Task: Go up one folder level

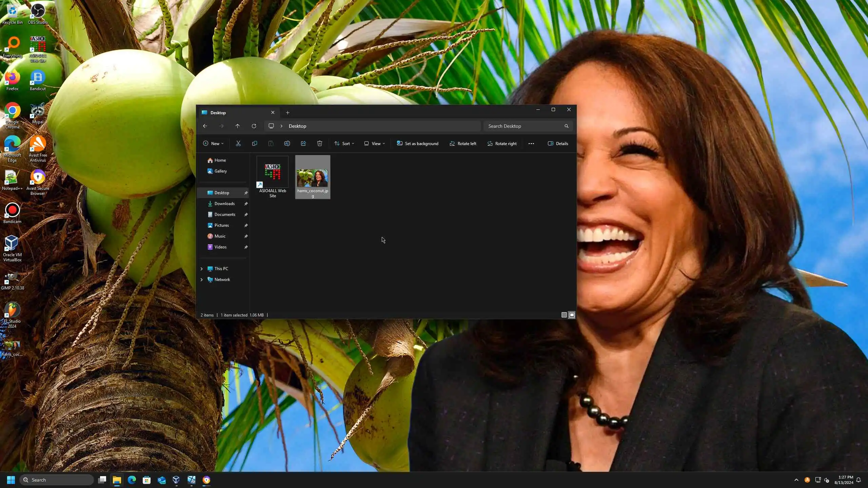Action: [237, 126]
